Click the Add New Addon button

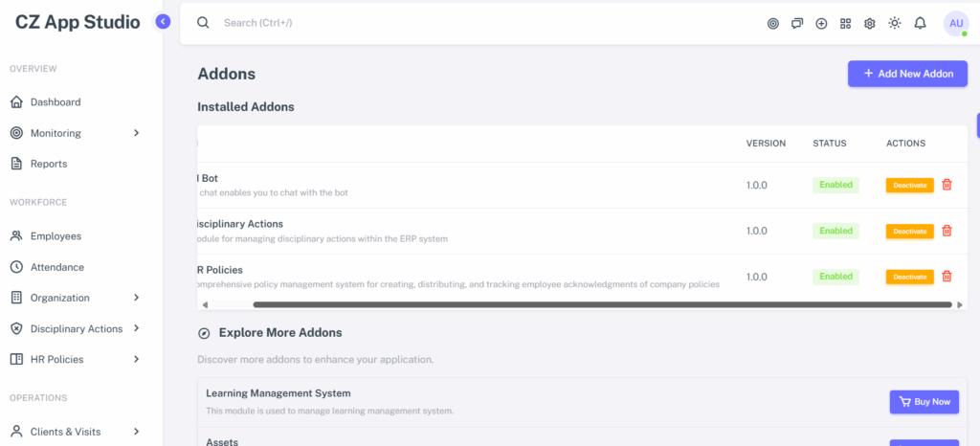click(x=907, y=74)
